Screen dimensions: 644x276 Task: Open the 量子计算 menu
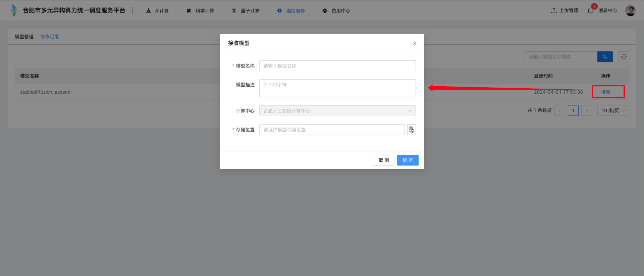(x=246, y=11)
